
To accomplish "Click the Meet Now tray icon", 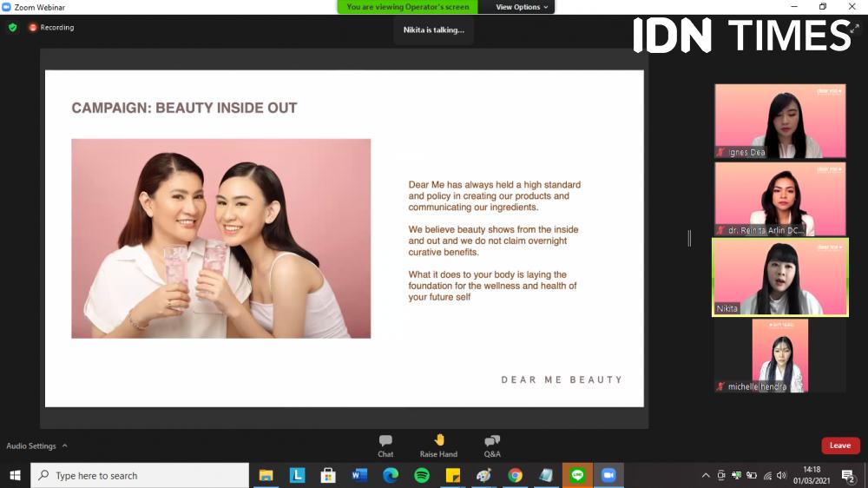I will [x=720, y=475].
